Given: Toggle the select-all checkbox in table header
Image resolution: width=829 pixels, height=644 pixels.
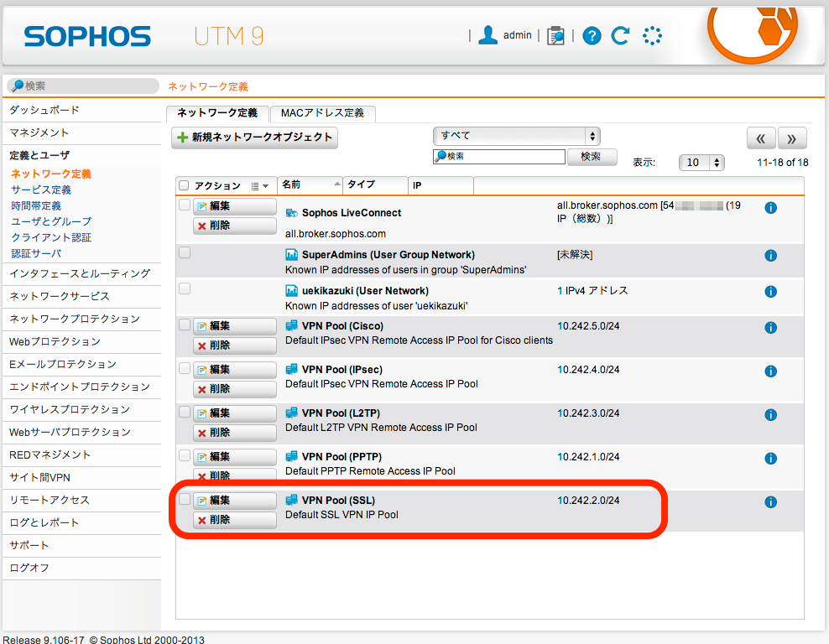Looking at the screenshot, I should (184, 185).
